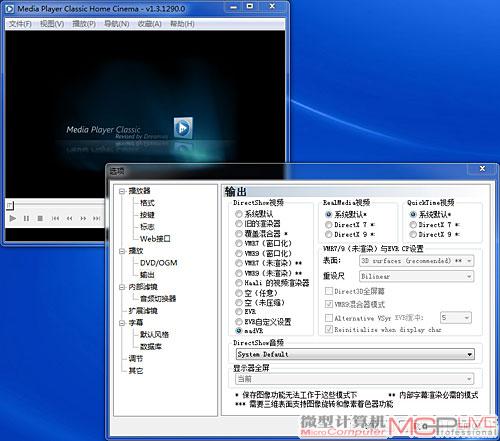Click the Media Player Classic title bar icon
The height and width of the screenshot is (441, 500).
(x=10, y=9)
